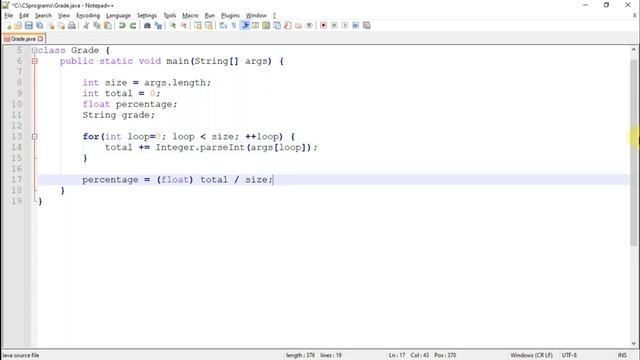The image size is (640, 360).
Task: Open the Window menu
Action: 256,16
